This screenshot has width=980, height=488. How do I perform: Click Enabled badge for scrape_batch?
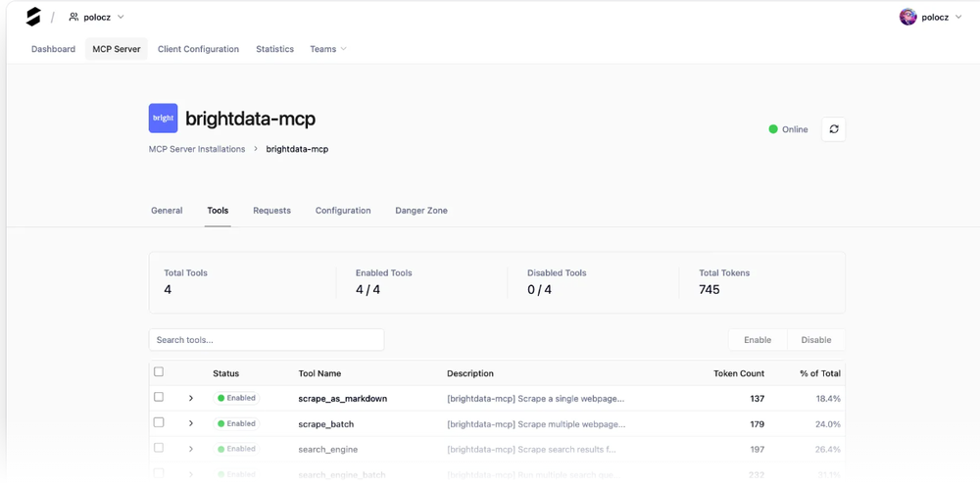click(236, 423)
